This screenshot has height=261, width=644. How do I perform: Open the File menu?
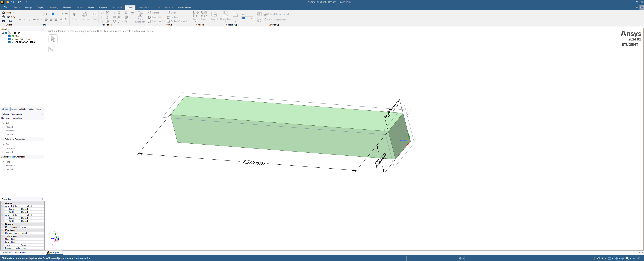5,7
